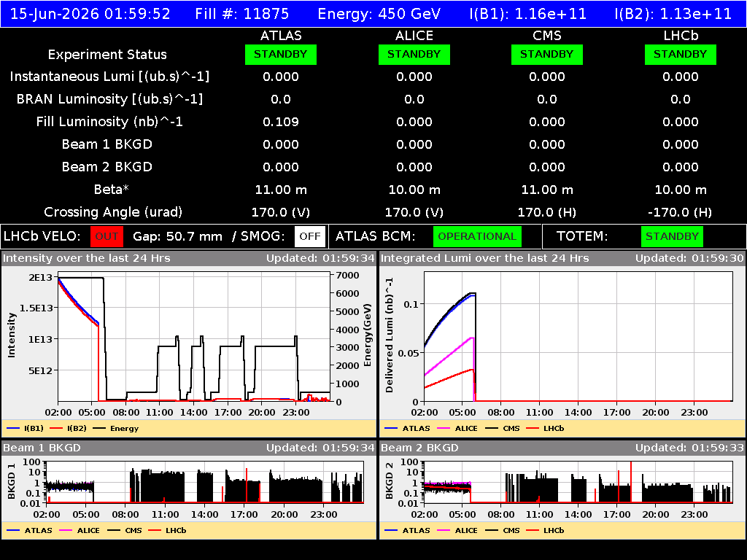Image resolution: width=747 pixels, height=560 pixels.
Task: Click the Integrated Lumi plot area
Action: click(578, 337)
